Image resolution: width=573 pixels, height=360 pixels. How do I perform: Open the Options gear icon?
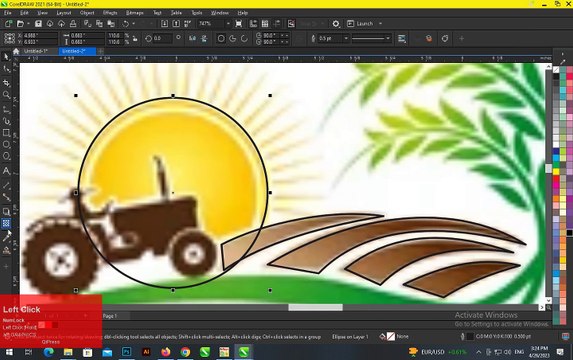336,24
